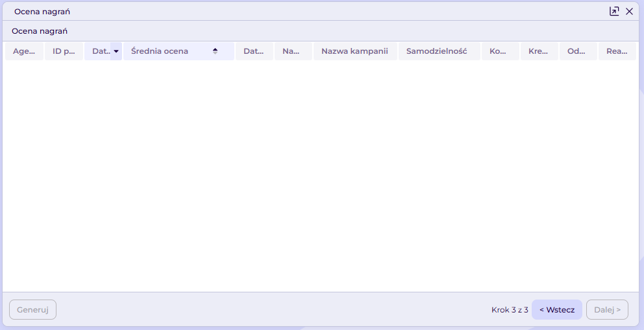The height and width of the screenshot is (330, 644).
Task: Sort by Samodzielność column
Action: click(x=439, y=51)
